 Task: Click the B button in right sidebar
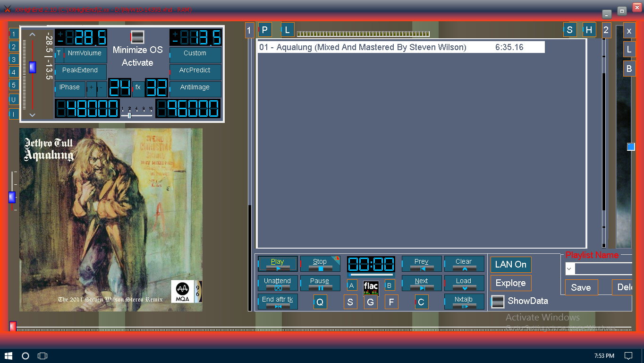[629, 69]
